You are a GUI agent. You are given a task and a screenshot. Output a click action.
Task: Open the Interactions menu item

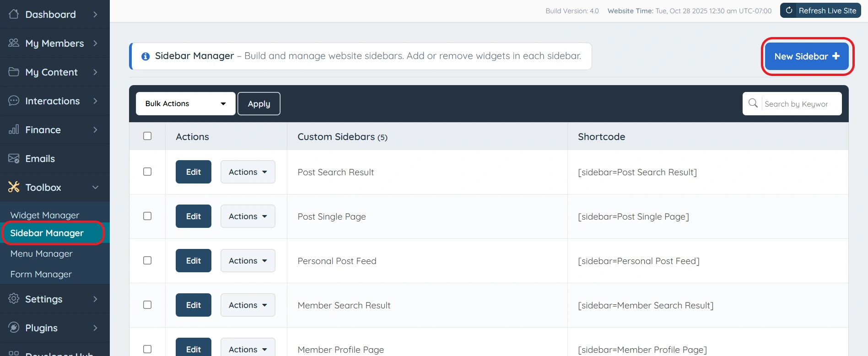[55, 101]
